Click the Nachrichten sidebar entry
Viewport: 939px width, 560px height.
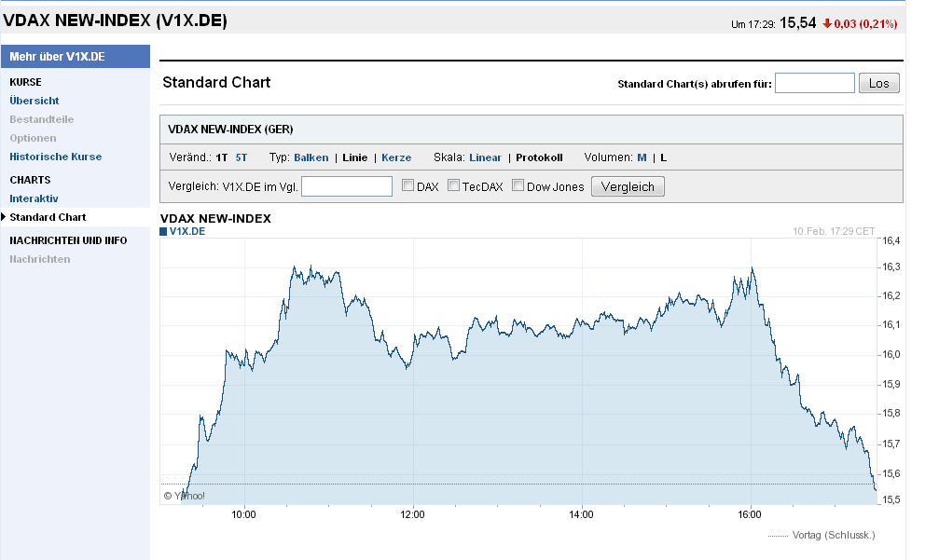(39, 259)
